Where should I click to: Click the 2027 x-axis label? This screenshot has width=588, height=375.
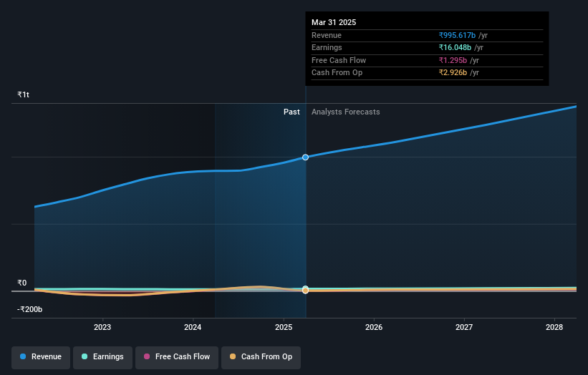(x=464, y=327)
